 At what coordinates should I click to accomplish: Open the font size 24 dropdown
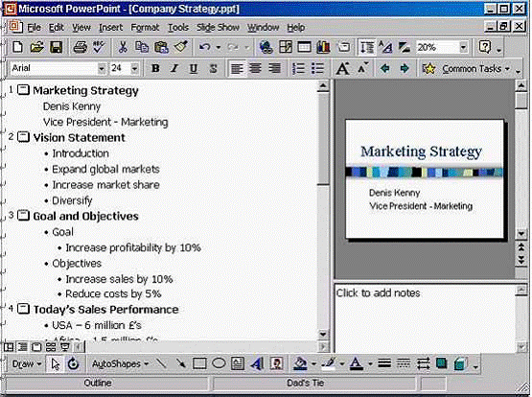pos(135,68)
